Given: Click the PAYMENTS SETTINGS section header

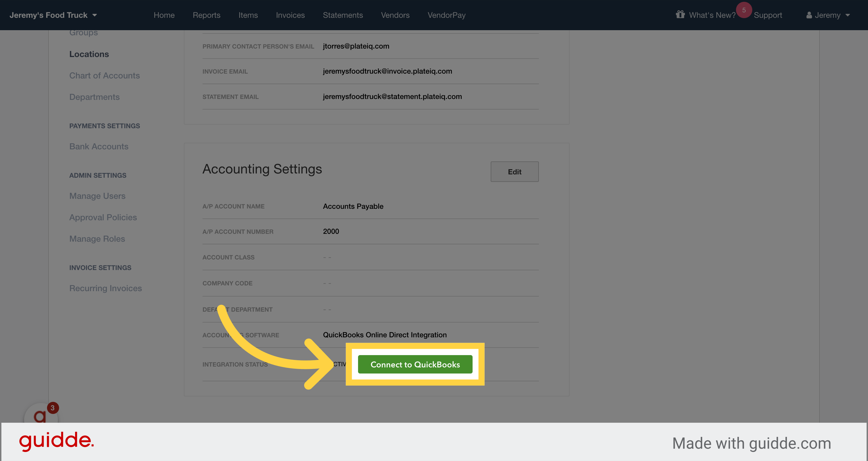Looking at the screenshot, I should tap(105, 126).
